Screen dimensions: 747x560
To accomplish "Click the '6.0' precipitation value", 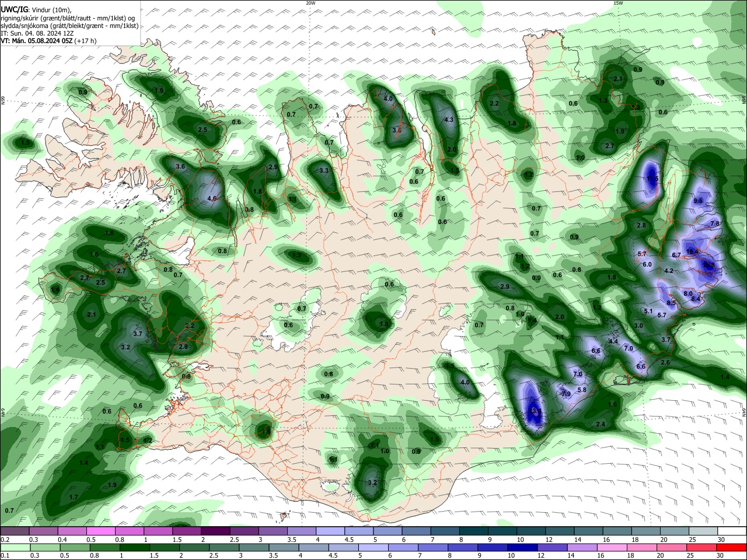I will point(647,264).
